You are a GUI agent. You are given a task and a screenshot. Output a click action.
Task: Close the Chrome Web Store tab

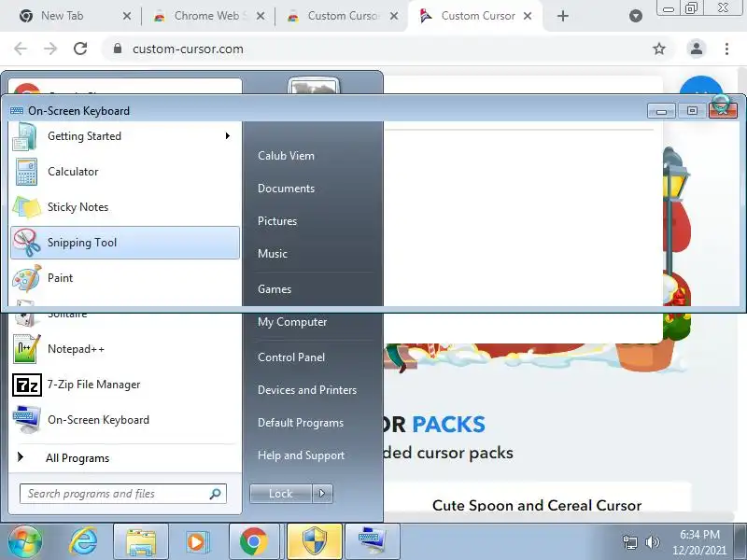coord(261,16)
